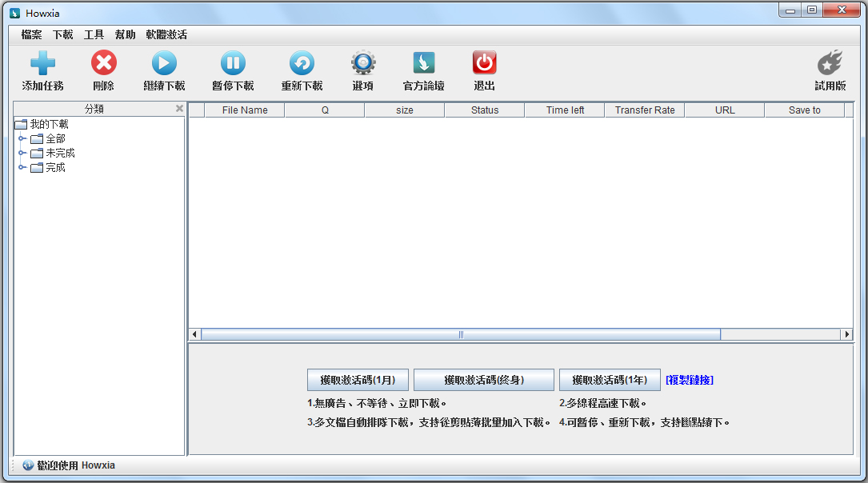Image resolution: width=868 pixels, height=483 pixels.
Task: Click the File Name column header
Action: [x=245, y=110]
